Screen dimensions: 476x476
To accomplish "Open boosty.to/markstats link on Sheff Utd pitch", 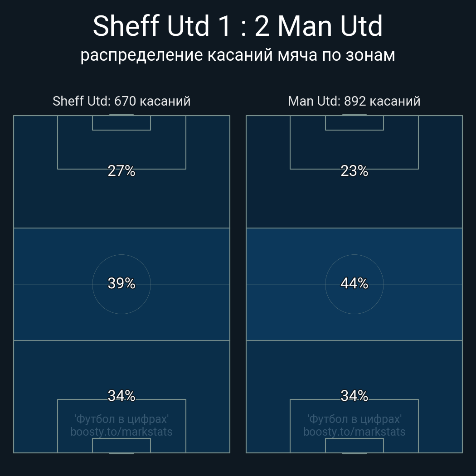I will (121, 432).
